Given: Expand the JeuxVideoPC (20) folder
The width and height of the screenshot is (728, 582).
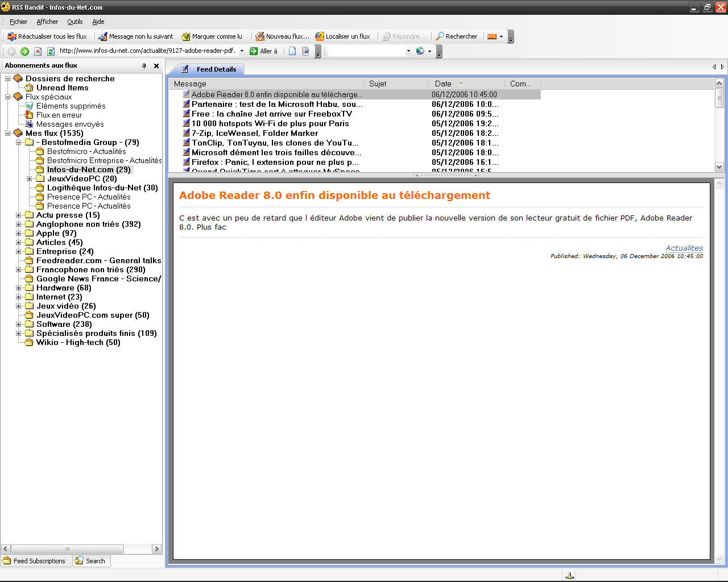Looking at the screenshot, I should pos(30,179).
